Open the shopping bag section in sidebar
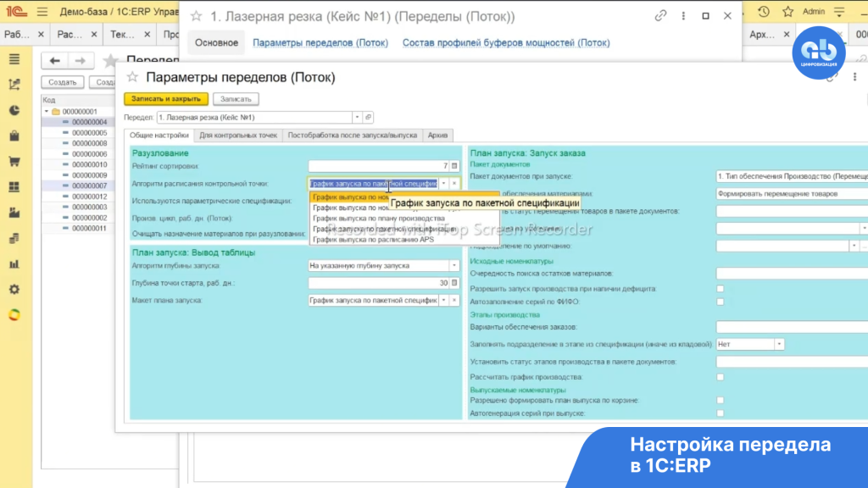 pos(14,136)
